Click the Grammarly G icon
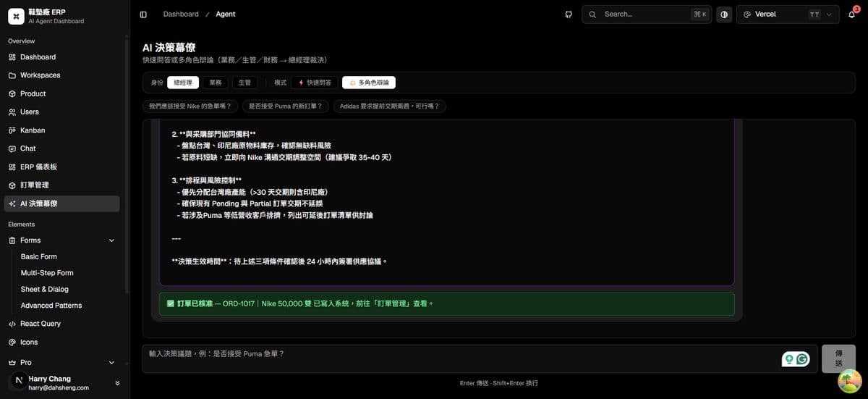This screenshot has height=399, width=868. click(x=802, y=359)
